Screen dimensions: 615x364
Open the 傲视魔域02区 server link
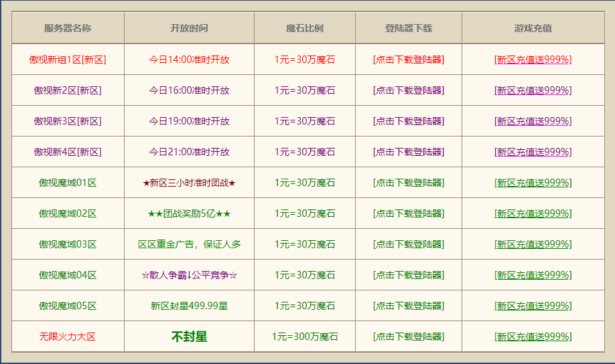click(x=68, y=213)
